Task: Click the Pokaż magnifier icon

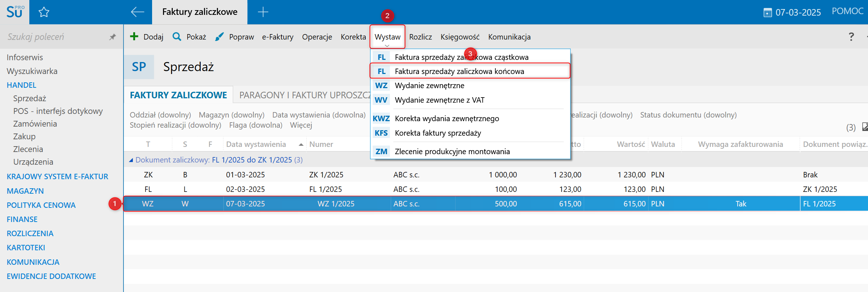Action: (177, 37)
